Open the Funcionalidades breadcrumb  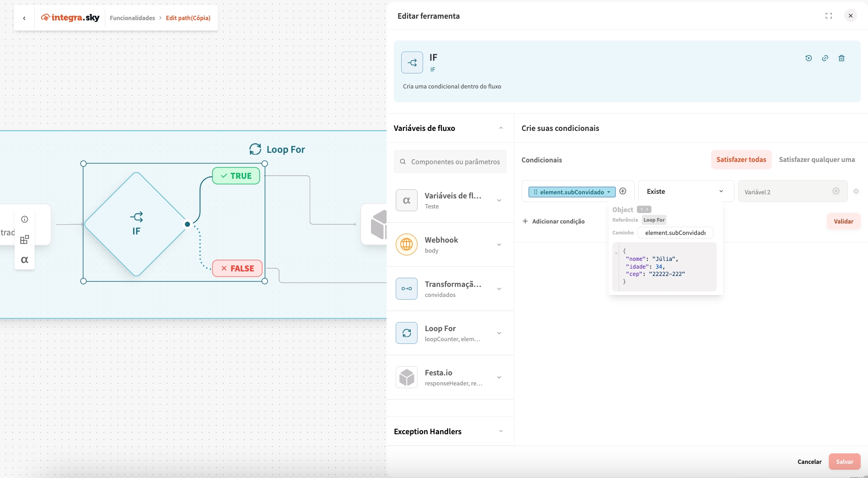point(132,18)
